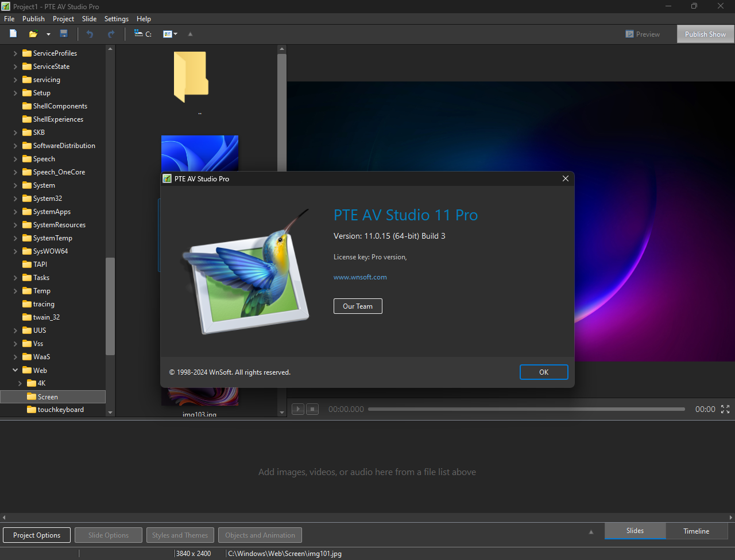Expand the Setup folder node
Viewport: 735px width, 560px height.
(x=16, y=93)
